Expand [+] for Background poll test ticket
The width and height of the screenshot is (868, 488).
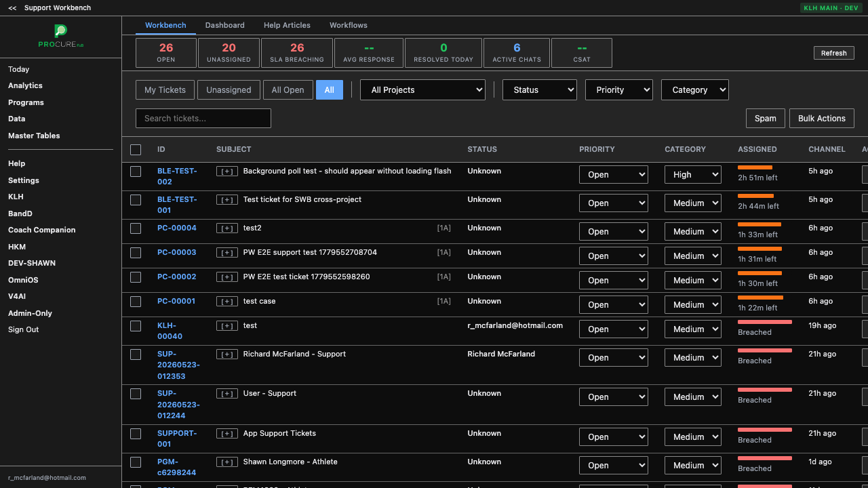tap(226, 171)
